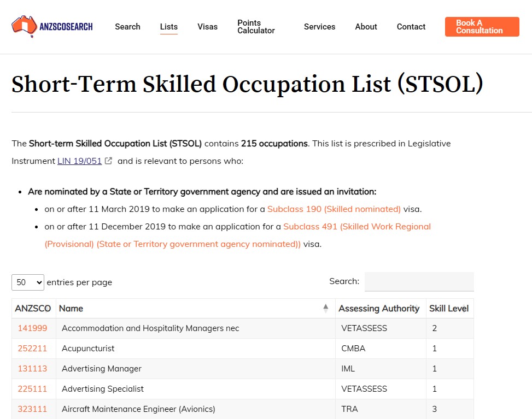Sort table by Assessing Authority column
The image size is (532, 419).
click(x=379, y=309)
